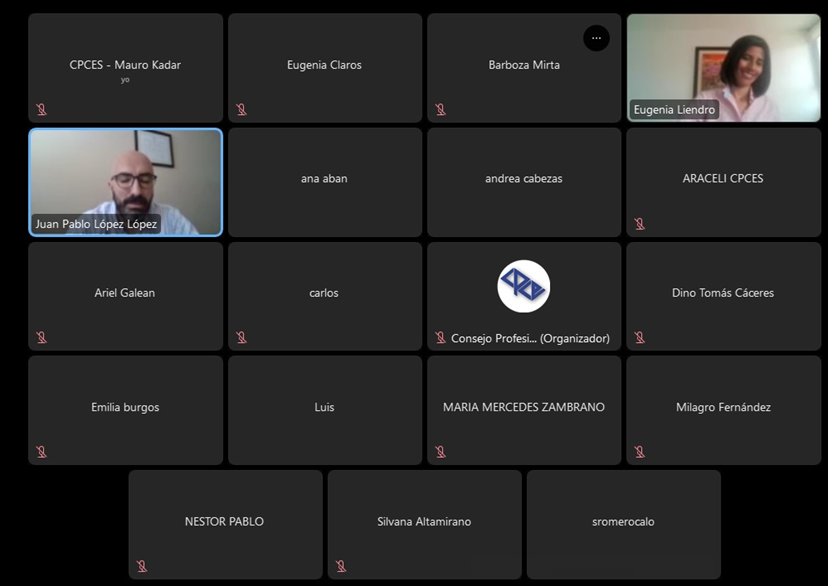This screenshot has height=586, width=828.
Task: Click muted mic icon on Milagro Fernández tile
Action: 639,452
